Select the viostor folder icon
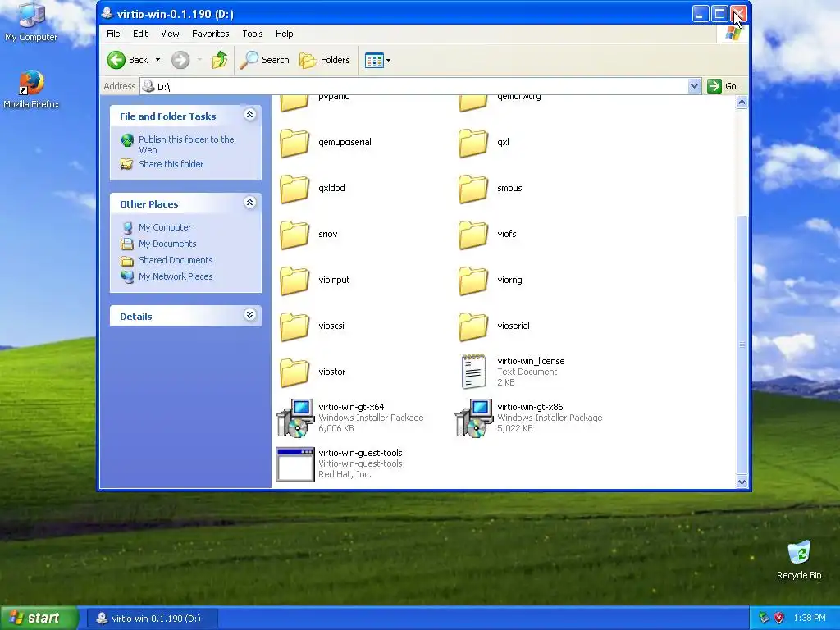 point(294,373)
